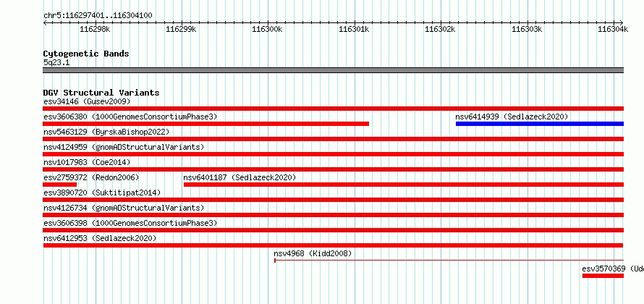Viewport: 644px width, 304px height.
Task: Open variant label esv3890720 (Suktitipat2014)
Action: pos(102,193)
